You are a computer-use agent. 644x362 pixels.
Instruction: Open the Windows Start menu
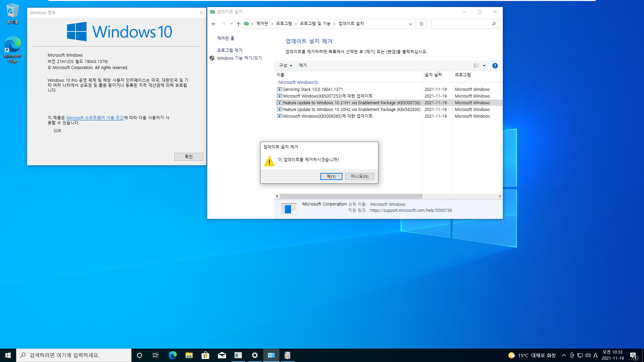pyautogui.click(x=8, y=355)
